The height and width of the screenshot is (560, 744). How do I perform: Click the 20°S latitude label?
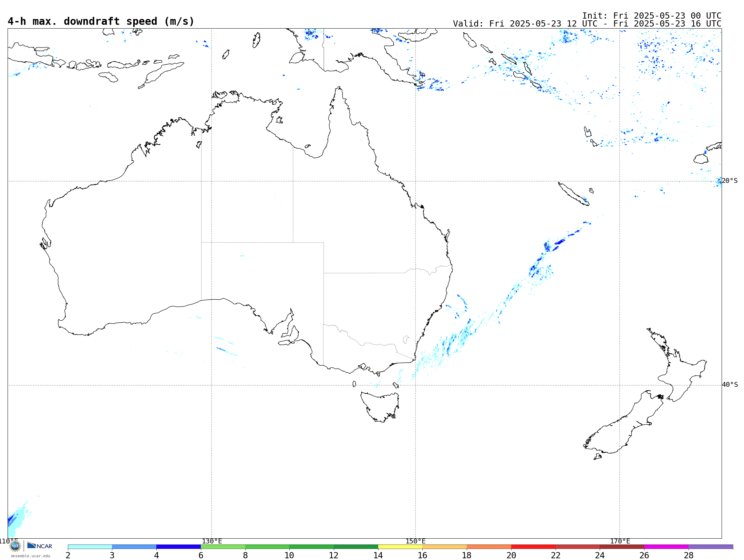point(730,181)
